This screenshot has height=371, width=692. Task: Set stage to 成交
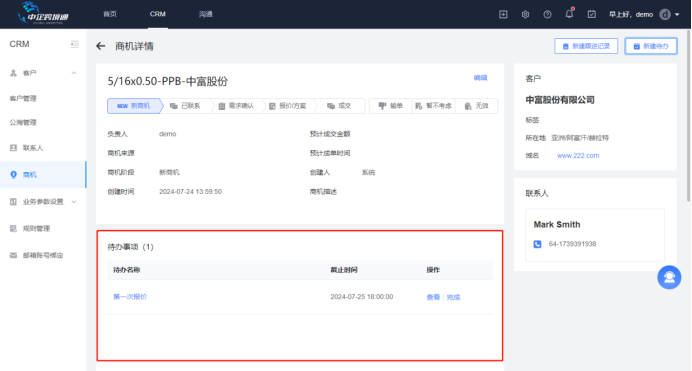pos(340,106)
